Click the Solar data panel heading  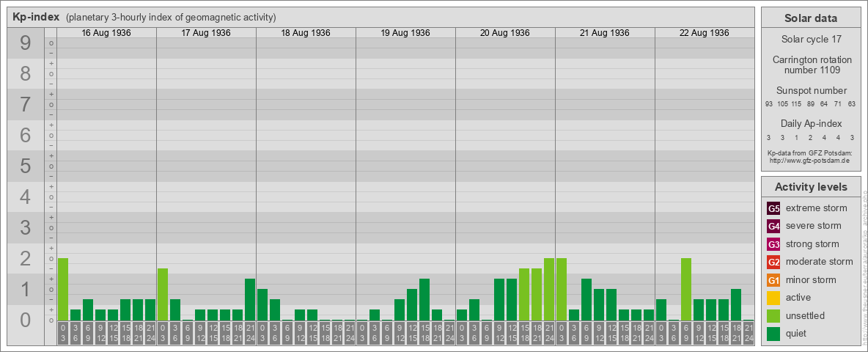pyautogui.click(x=810, y=18)
